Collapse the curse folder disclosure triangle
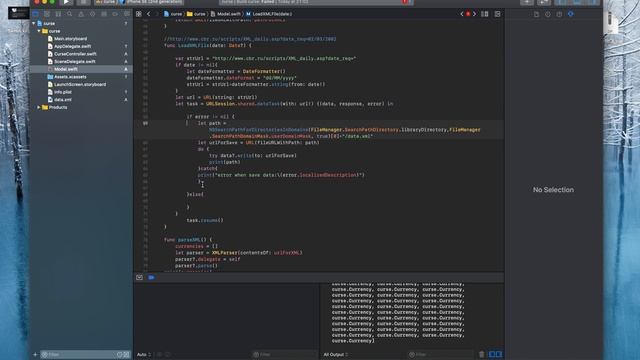640x360 pixels. [x=39, y=31]
